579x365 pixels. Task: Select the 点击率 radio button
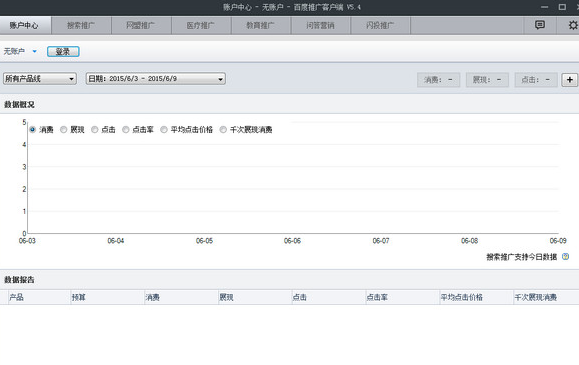point(126,130)
